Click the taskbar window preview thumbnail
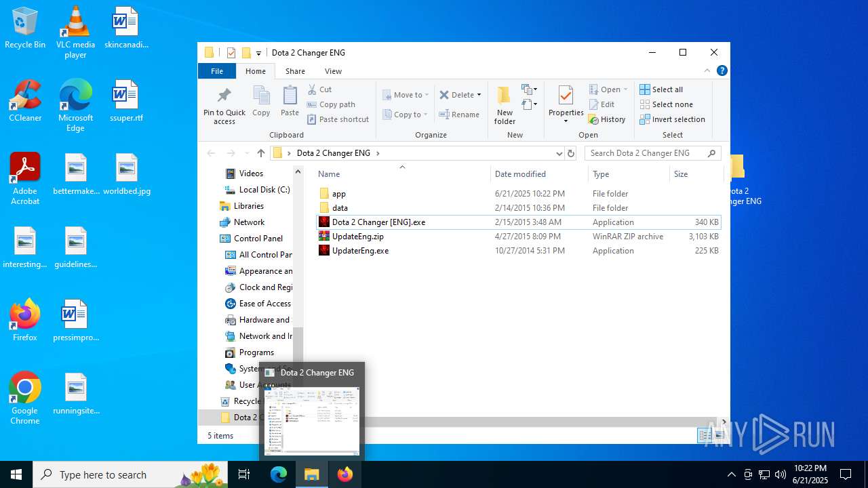Viewport: 868px width, 488px height. click(x=312, y=420)
